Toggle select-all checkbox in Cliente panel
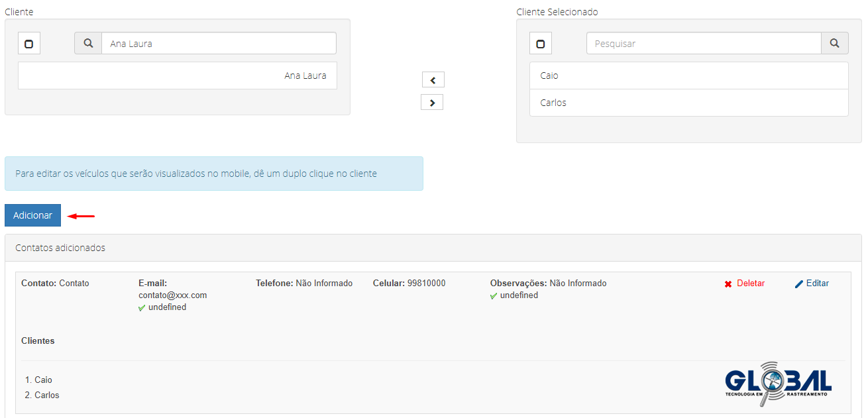The height and width of the screenshot is (418, 868). pos(28,44)
